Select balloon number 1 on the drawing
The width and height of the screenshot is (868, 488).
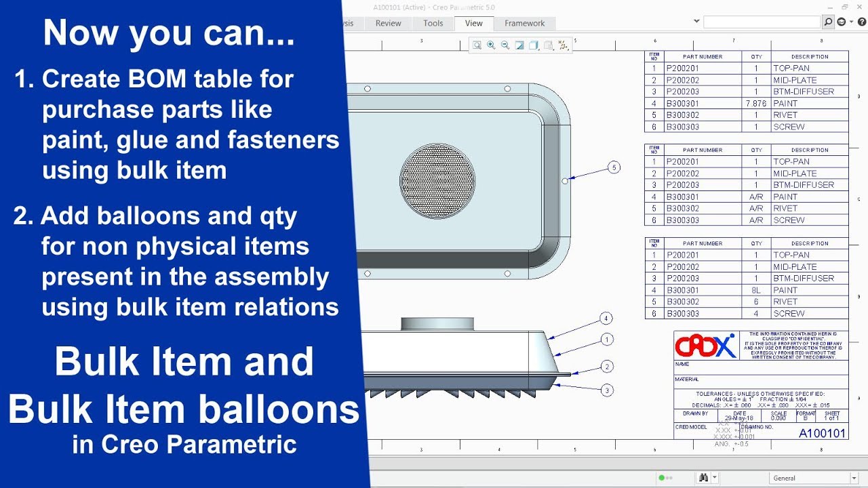(x=607, y=340)
